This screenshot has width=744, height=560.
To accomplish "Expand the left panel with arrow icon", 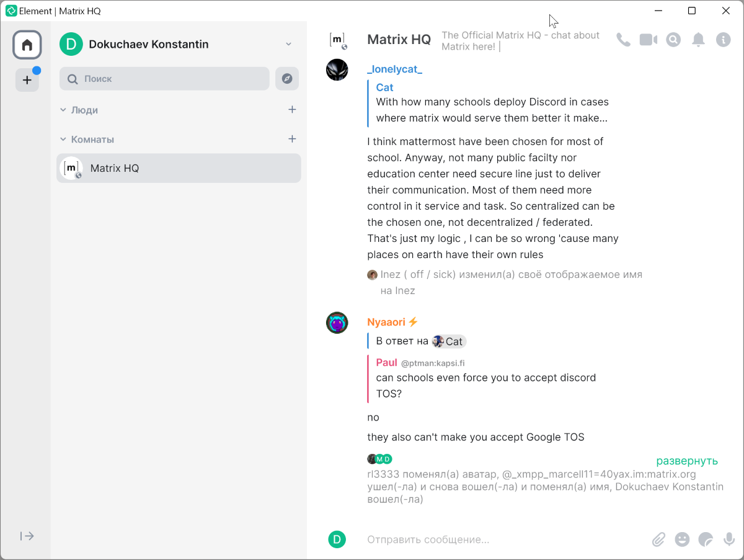I will click(27, 536).
